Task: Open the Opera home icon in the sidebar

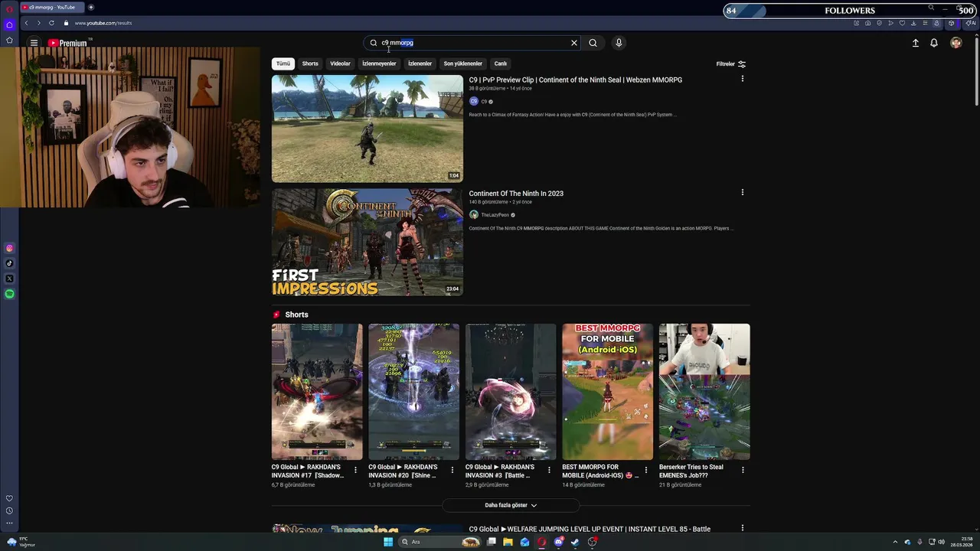Action: coord(9,24)
